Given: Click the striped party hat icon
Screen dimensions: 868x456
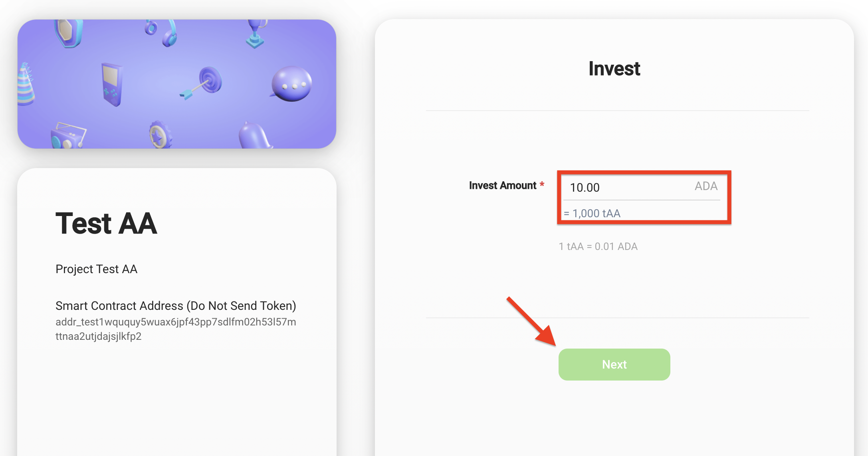Looking at the screenshot, I should [26, 85].
